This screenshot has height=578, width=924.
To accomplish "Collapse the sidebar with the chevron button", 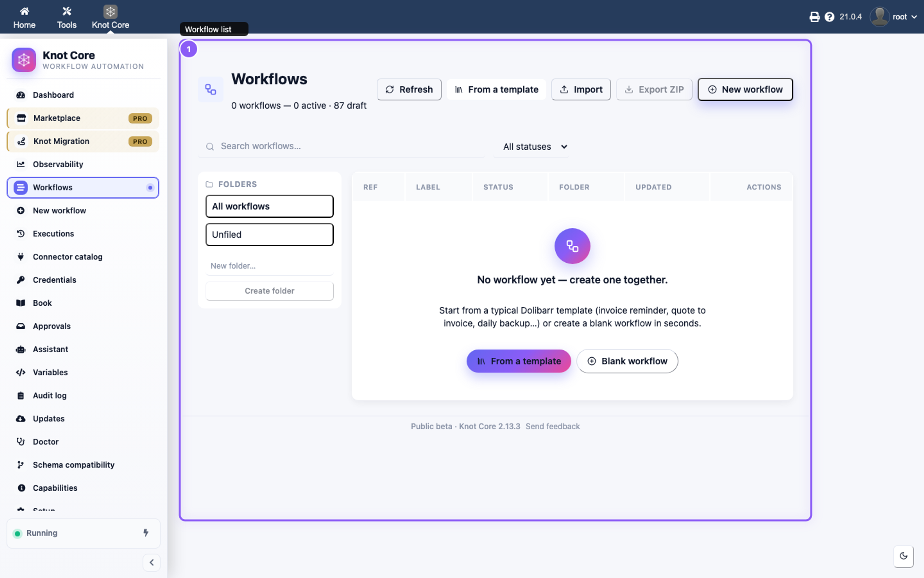I will [151, 562].
